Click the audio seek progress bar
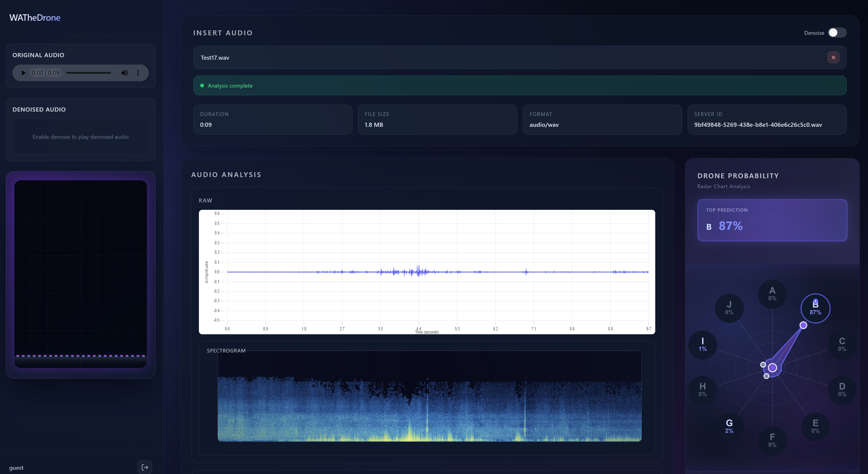868x474 pixels. point(88,73)
